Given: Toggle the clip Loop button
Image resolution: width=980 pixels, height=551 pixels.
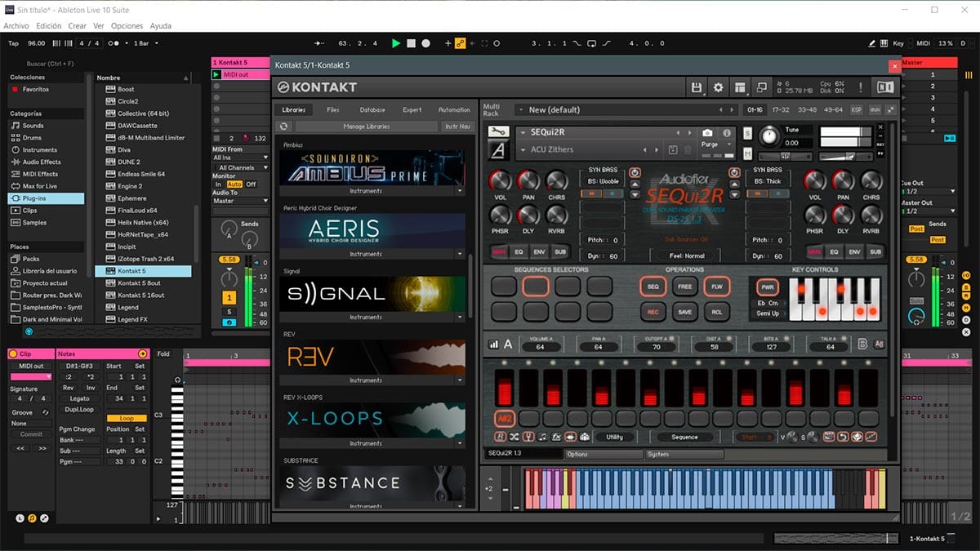Looking at the screenshot, I should (127, 418).
